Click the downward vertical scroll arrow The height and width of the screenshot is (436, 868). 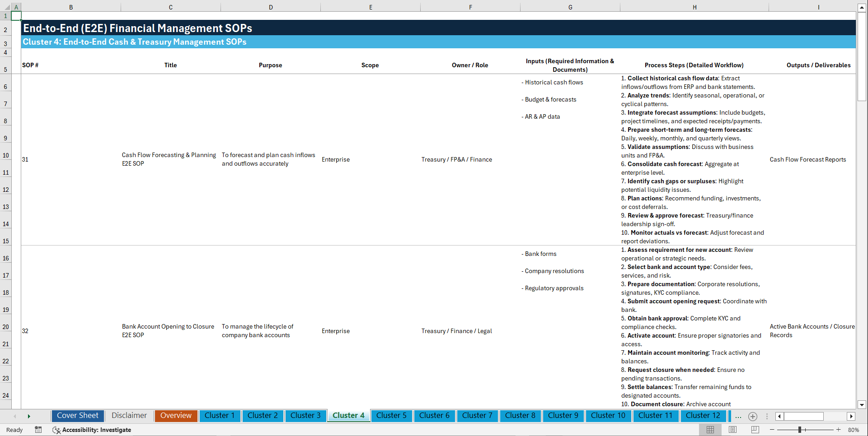coord(862,405)
